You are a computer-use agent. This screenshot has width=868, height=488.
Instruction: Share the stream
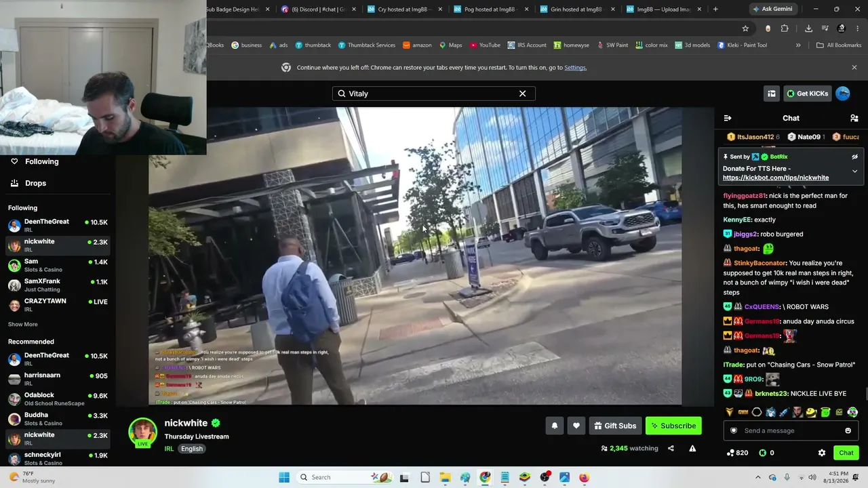point(671,448)
